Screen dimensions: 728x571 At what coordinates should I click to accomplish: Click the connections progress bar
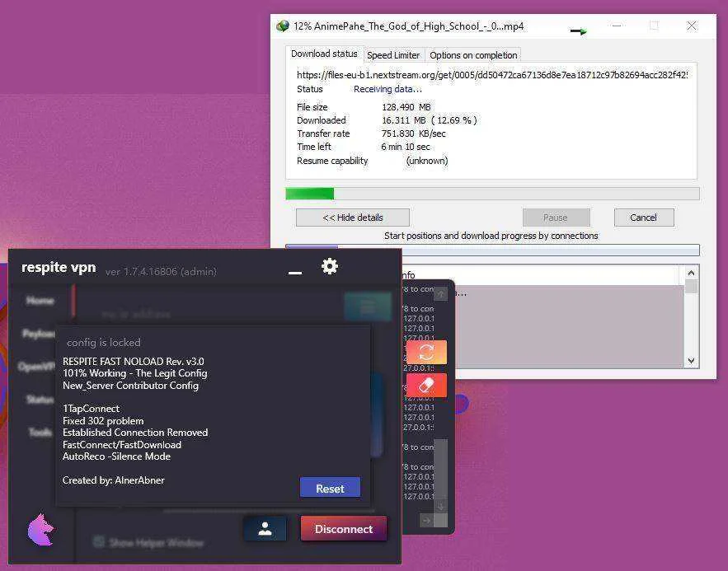point(492,250)
